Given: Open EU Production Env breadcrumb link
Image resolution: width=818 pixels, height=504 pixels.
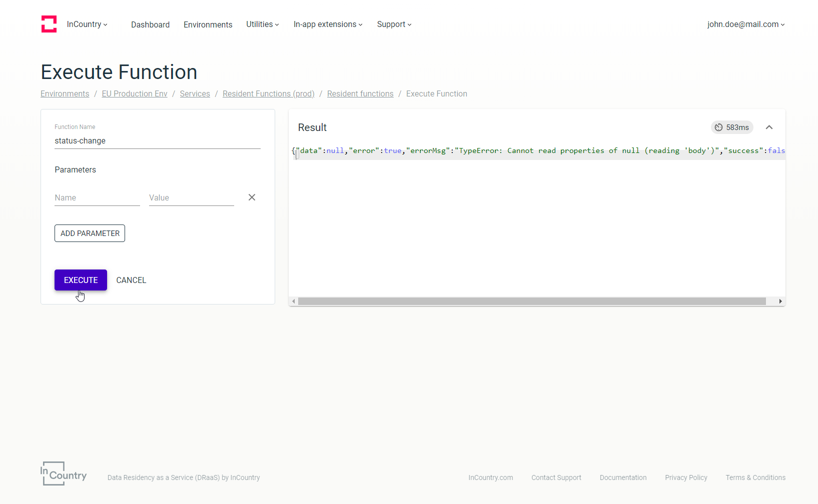Looking at the screenshot, I should tap(135, 94).
